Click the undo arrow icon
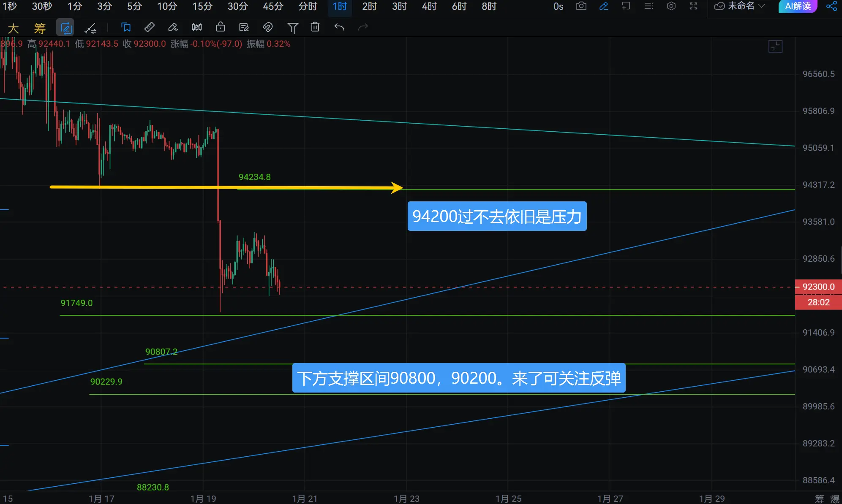This screenshot has height=504, width=842. point(339,28)
